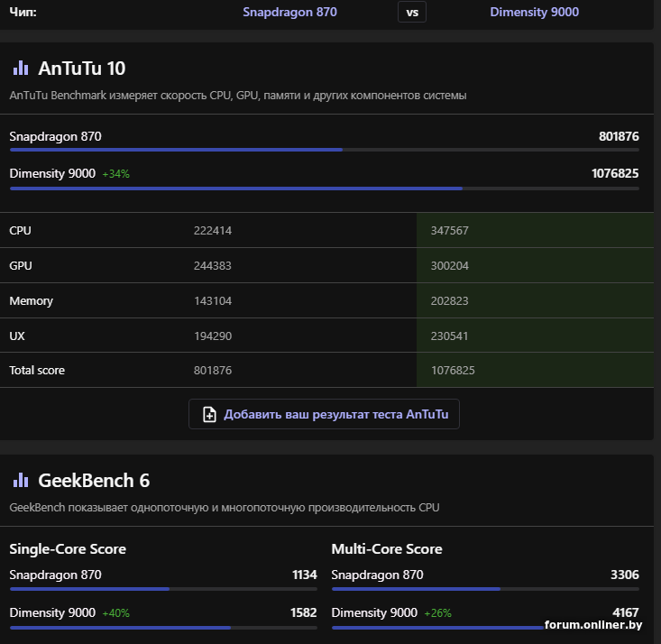The width and height of the screenshot is (661, 644).
Task: Click the UX value 230541
Action: pos(449,336)
